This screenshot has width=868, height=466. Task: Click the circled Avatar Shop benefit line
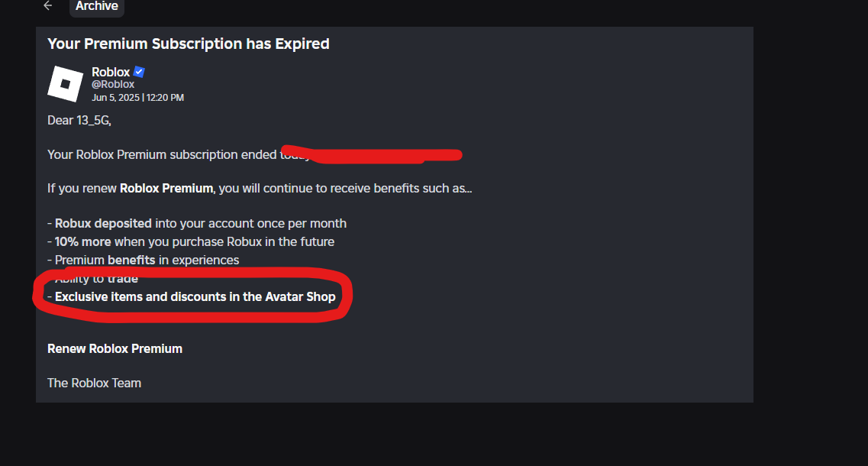coord(195,296)
